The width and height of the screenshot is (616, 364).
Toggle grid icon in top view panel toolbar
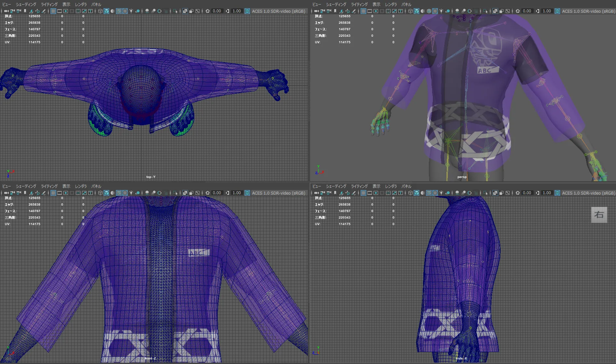[x=53, y=11]
